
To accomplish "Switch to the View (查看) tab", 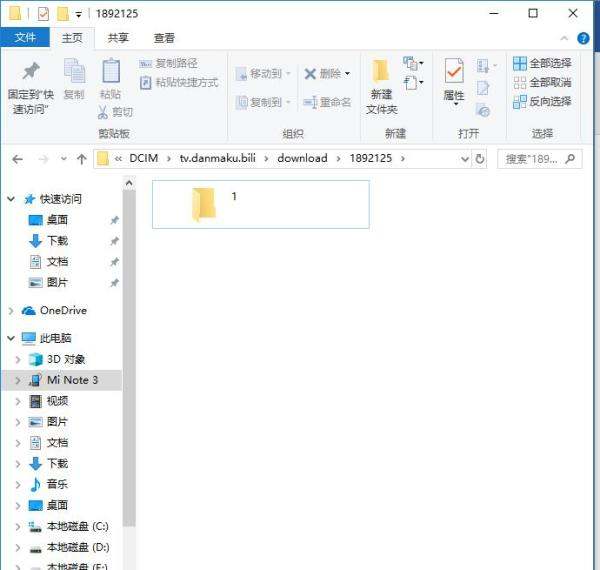I will (x=164, y=38).
